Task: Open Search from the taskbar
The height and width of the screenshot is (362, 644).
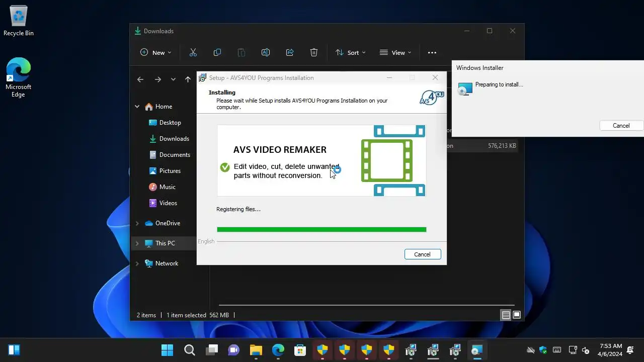Action: pyautogui.click(x=190, y=350)
